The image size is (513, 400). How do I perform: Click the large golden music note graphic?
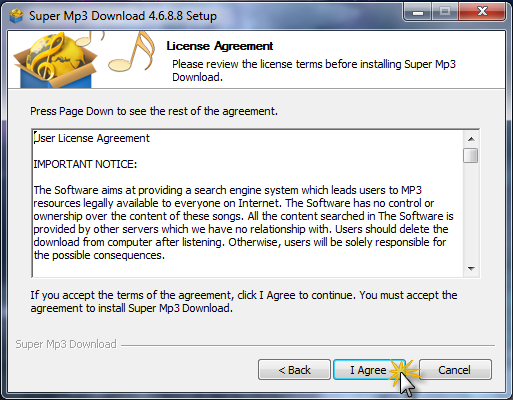click(132, 51)
